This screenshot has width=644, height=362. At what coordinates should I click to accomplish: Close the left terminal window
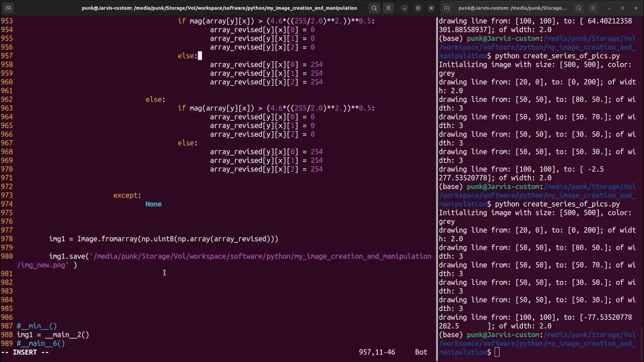pos(431,8)
